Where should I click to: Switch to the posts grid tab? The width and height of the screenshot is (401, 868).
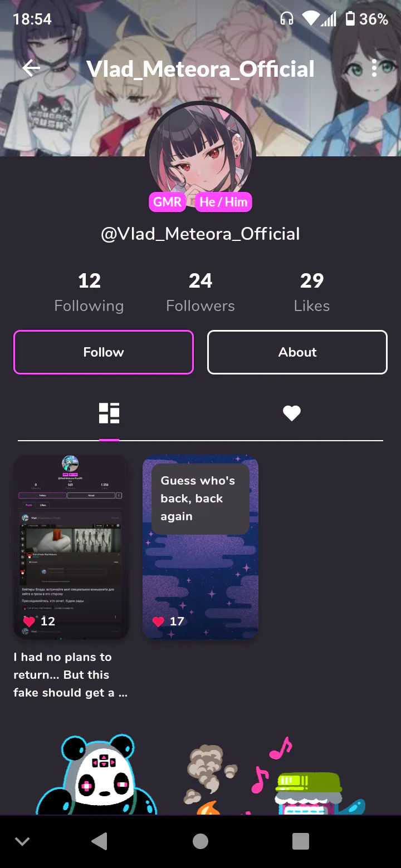point(109,413)
